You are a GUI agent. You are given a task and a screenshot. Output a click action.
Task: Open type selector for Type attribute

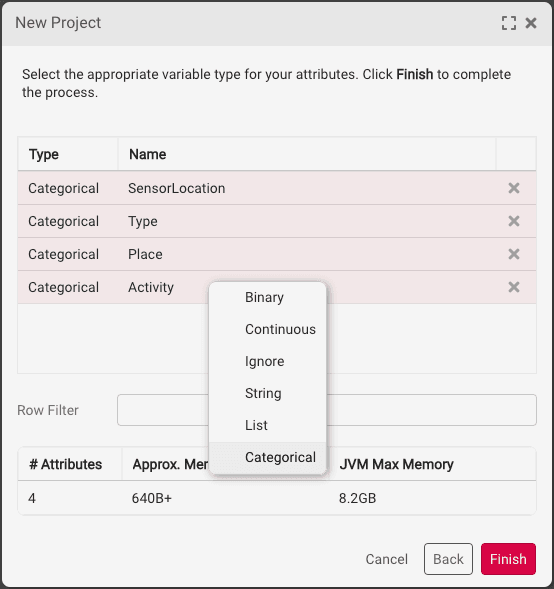click(x=63, y=221)
